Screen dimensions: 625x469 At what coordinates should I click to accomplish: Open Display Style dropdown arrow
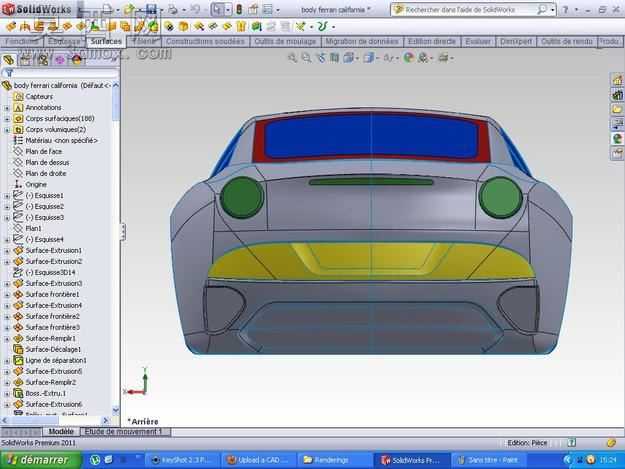[377, 59]
